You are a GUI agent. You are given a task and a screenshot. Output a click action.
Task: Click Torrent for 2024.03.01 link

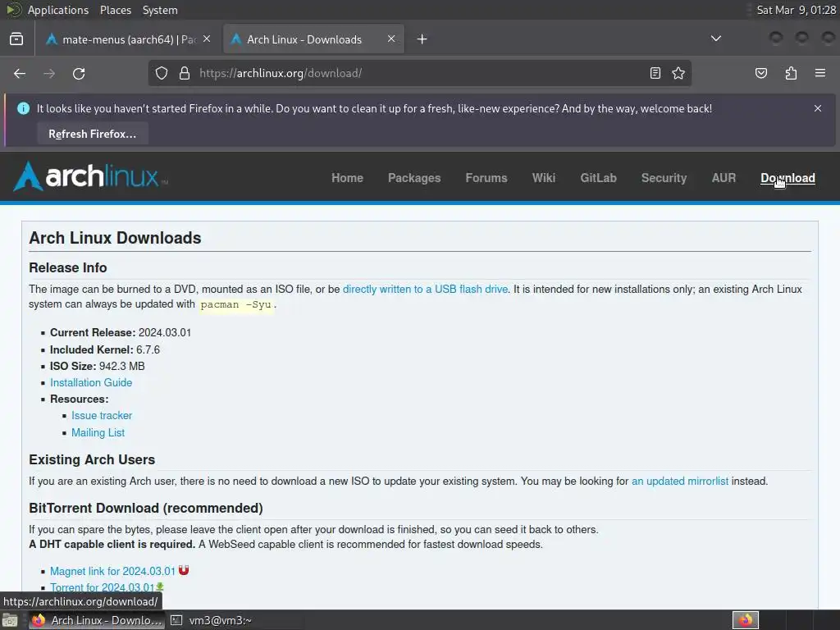(x=102, y=587)
